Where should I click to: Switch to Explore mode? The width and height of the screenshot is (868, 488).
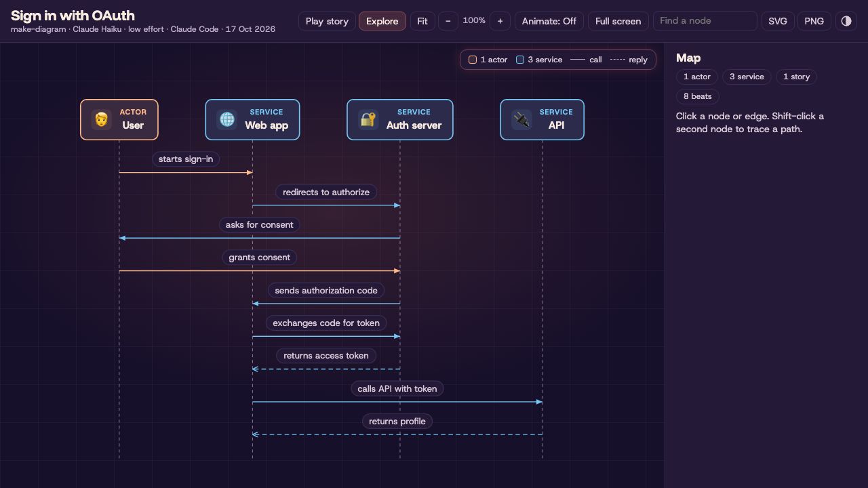click(382, 21)
